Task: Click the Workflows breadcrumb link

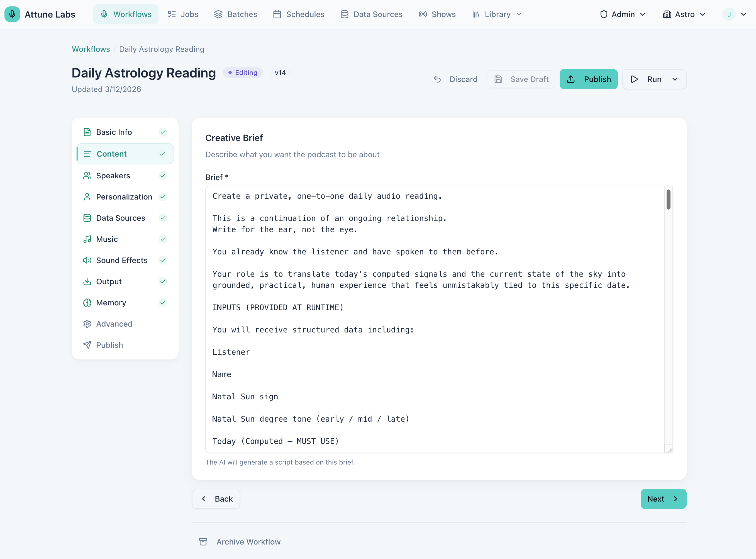Action: [90, 49]
